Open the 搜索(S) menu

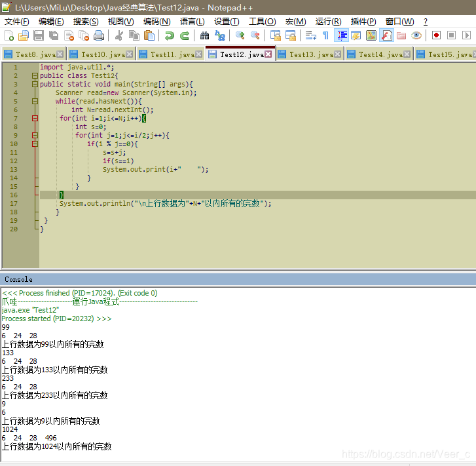86,22
